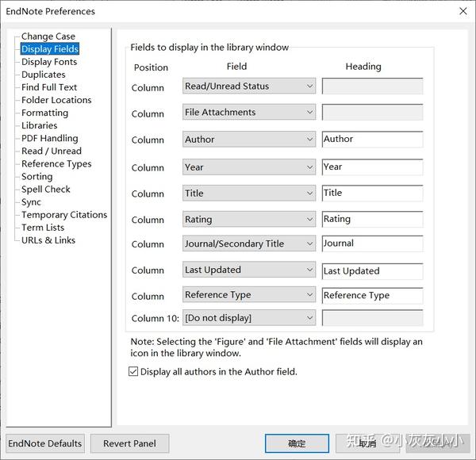
Task: Click the Read/Unread Status heading box
Action: click(373, 86)
